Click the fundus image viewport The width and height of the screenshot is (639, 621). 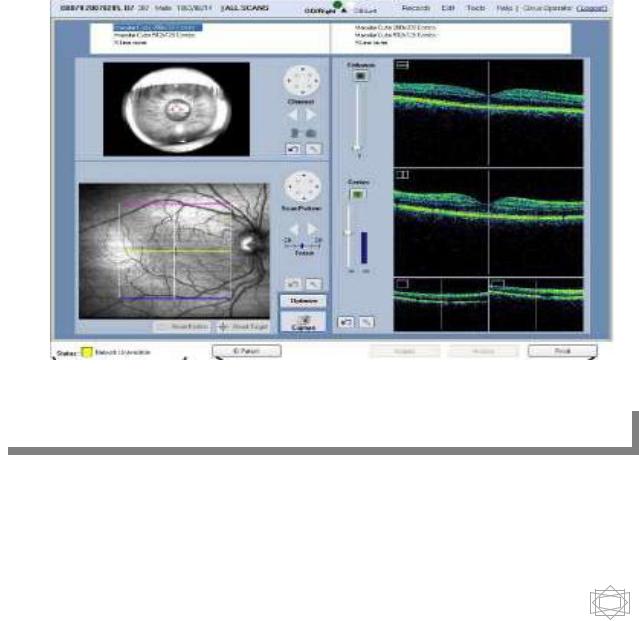point(174,251)
